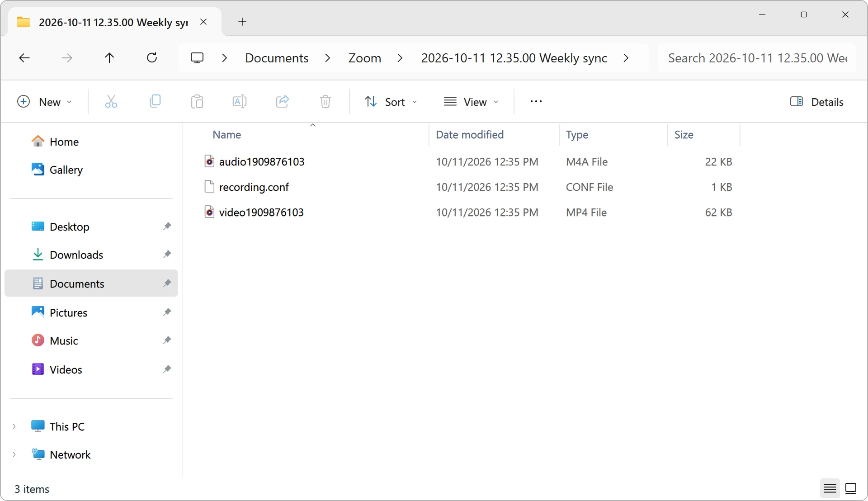Open Music in the sidebar
The image size is (868, 501).
click(x=91, y=340)
